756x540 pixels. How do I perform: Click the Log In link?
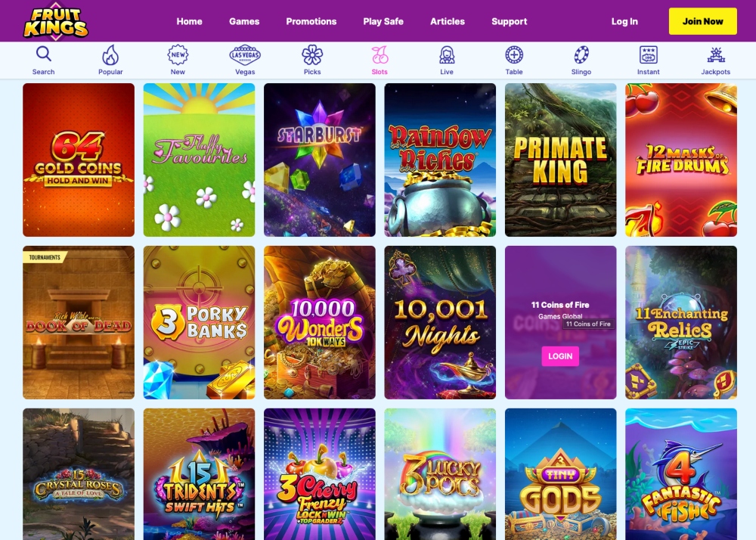pyautogui.click(x=624, y=21)
